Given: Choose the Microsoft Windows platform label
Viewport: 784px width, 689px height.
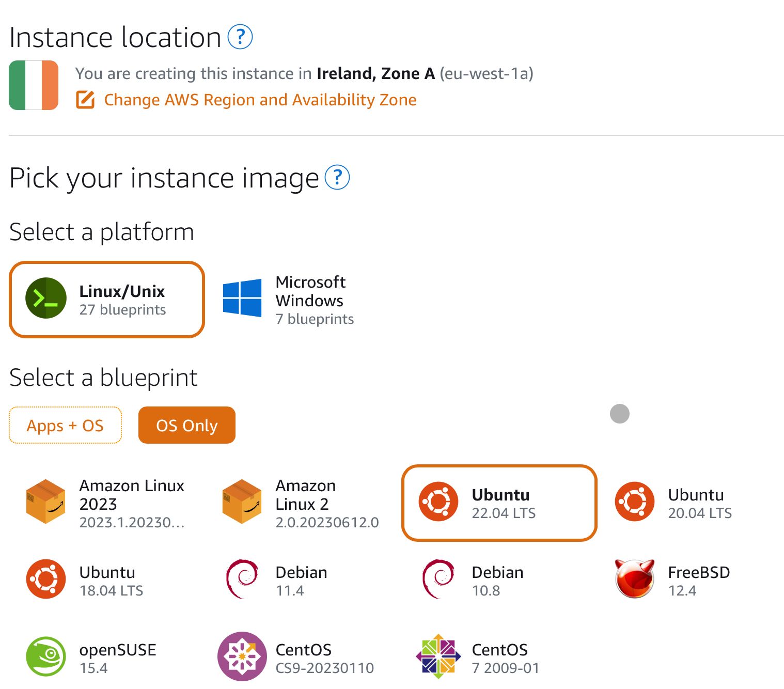Looking at the screenshot, I should tap(310, 291).
